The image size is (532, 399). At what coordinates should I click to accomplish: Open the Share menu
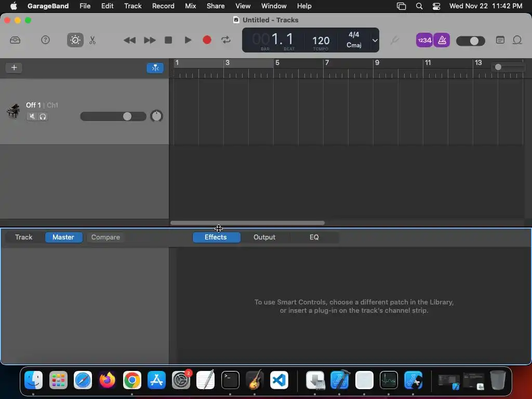pyautogui.click(x=216, y=6)
